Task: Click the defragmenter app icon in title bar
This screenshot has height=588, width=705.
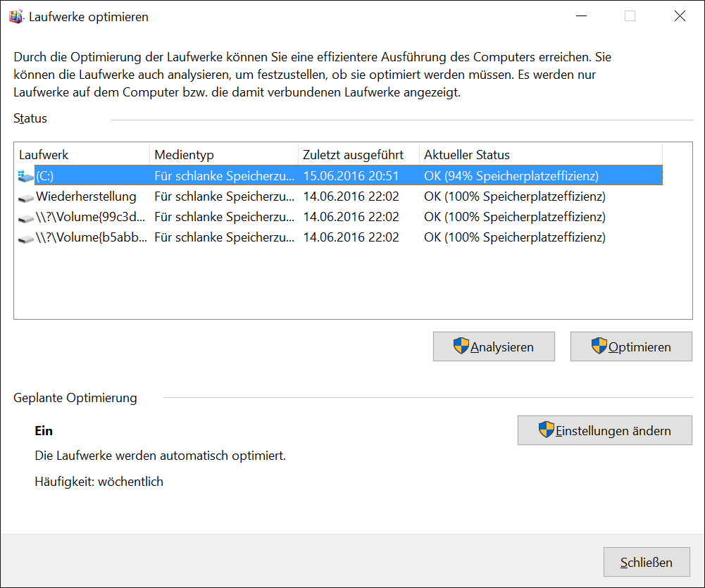Action: tap(15, 17)
